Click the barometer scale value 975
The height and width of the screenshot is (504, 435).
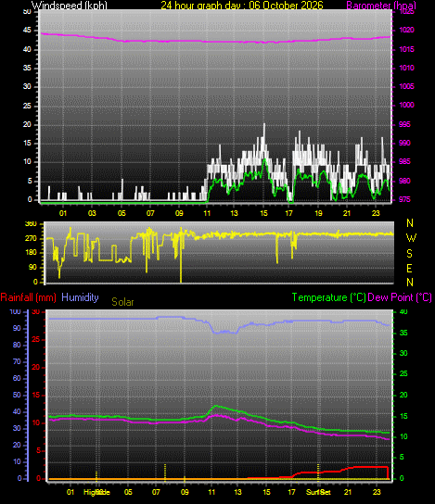point(404,199)
